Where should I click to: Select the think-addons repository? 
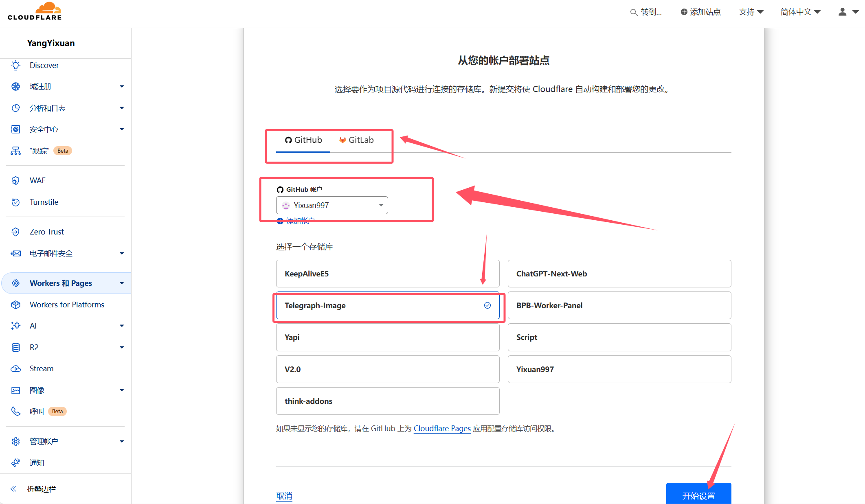coord(388,401)
